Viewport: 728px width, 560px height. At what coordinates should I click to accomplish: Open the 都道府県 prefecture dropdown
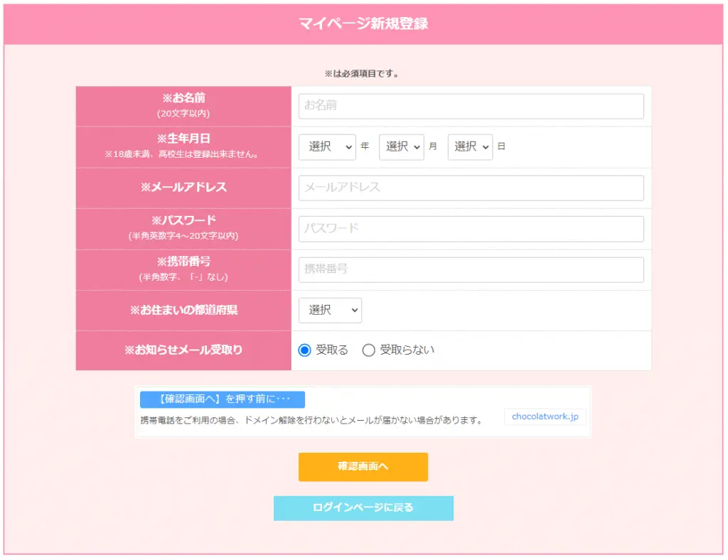330,310
